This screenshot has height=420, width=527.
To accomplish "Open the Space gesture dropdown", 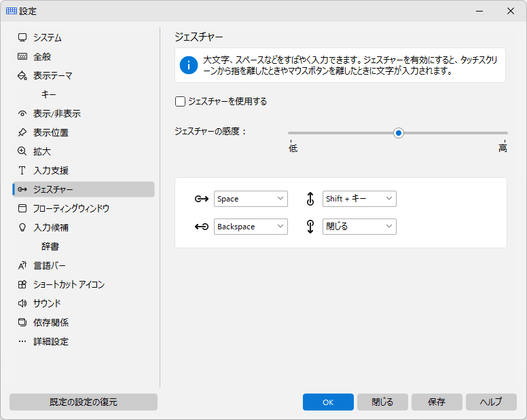I will [x=251, y=199].
